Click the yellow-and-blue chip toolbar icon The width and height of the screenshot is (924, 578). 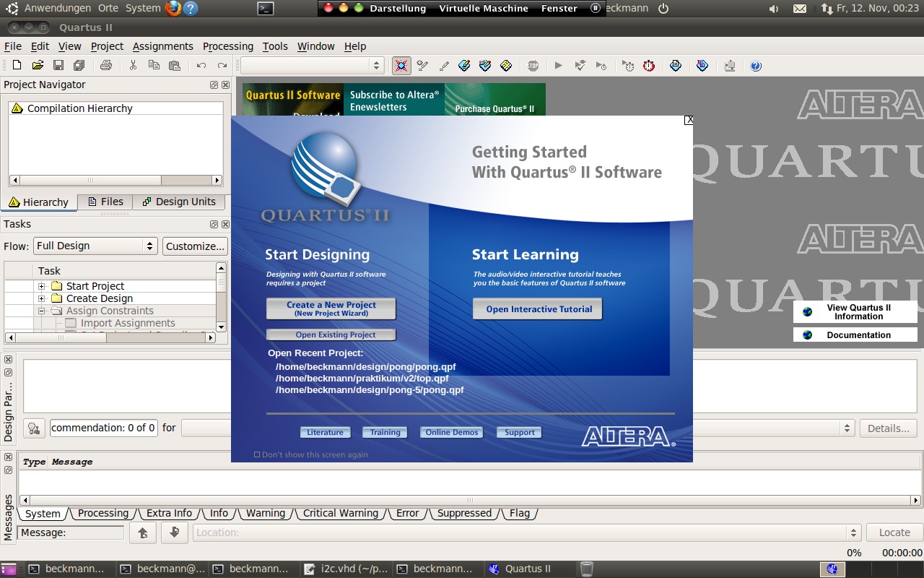click(506, 66)
